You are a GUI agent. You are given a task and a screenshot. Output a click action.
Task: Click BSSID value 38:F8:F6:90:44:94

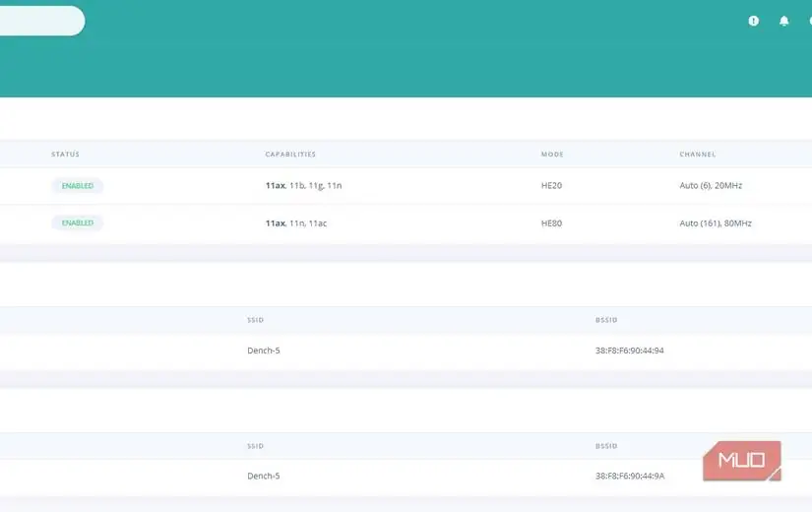pos(629,351)
